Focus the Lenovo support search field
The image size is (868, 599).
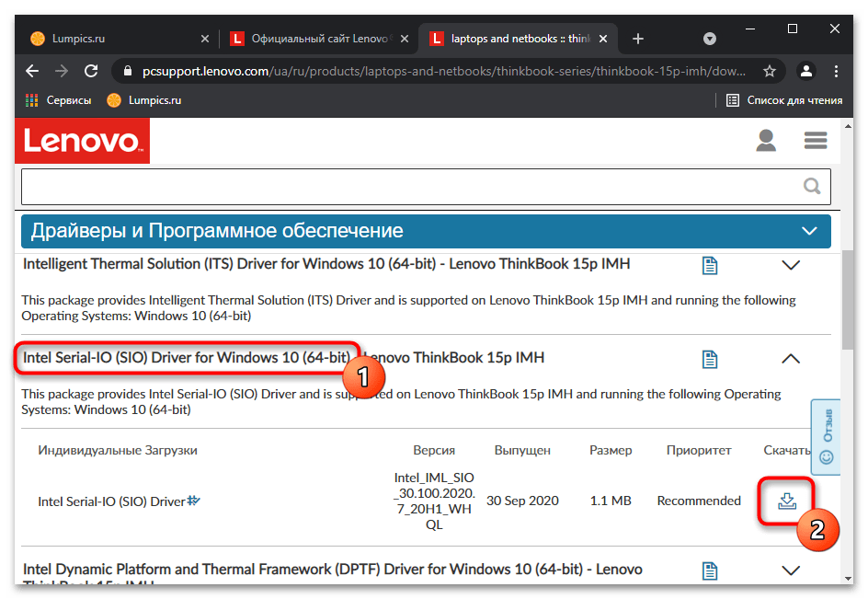point(410,187)
